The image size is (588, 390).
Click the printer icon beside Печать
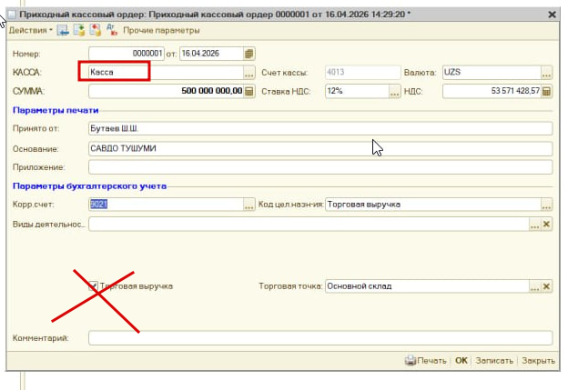point(411,360)
